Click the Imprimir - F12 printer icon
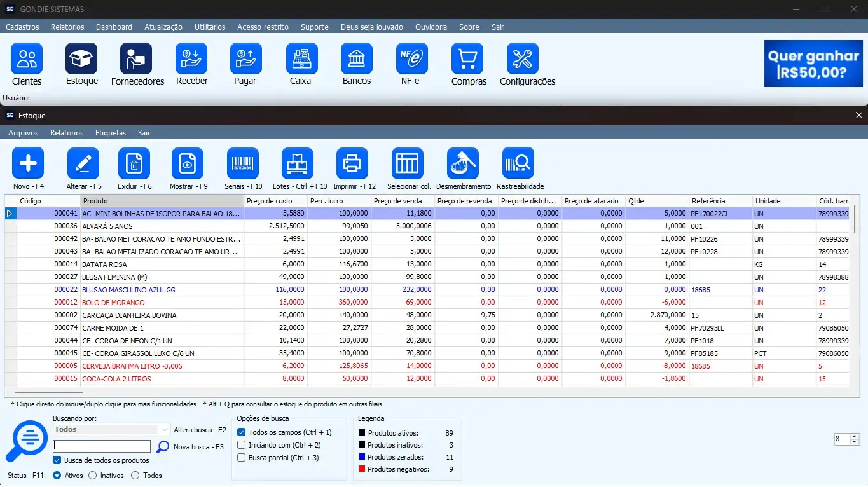This screenshot has height=487, width=868. (x=352, y=163)
